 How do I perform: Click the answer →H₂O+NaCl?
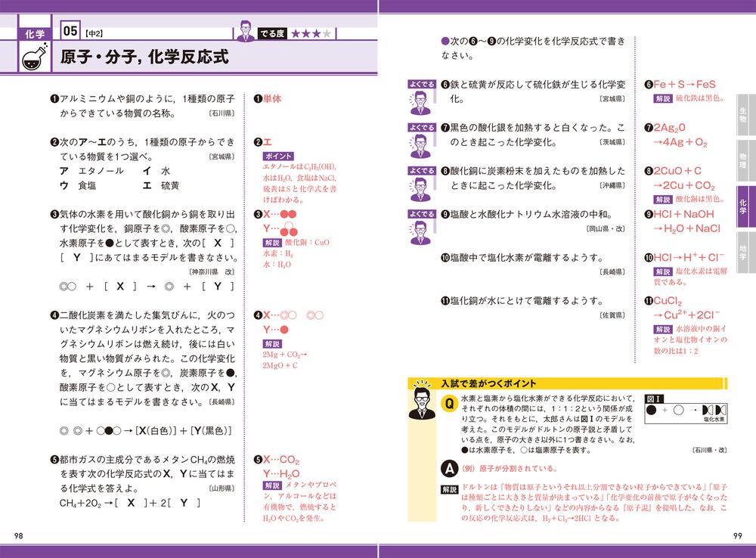[686, 228]
